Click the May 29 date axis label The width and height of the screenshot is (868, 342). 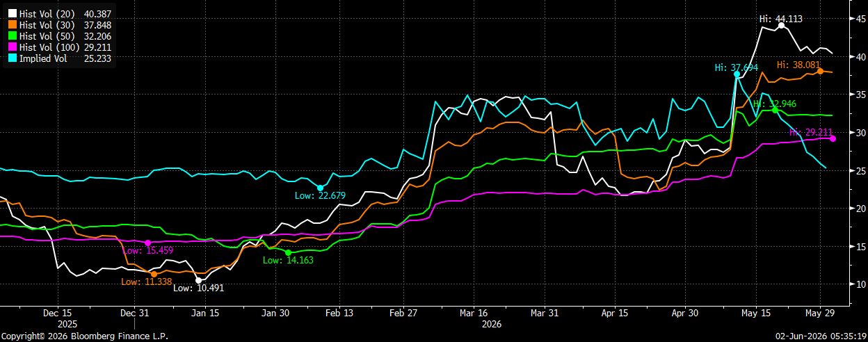pos(820,313)
